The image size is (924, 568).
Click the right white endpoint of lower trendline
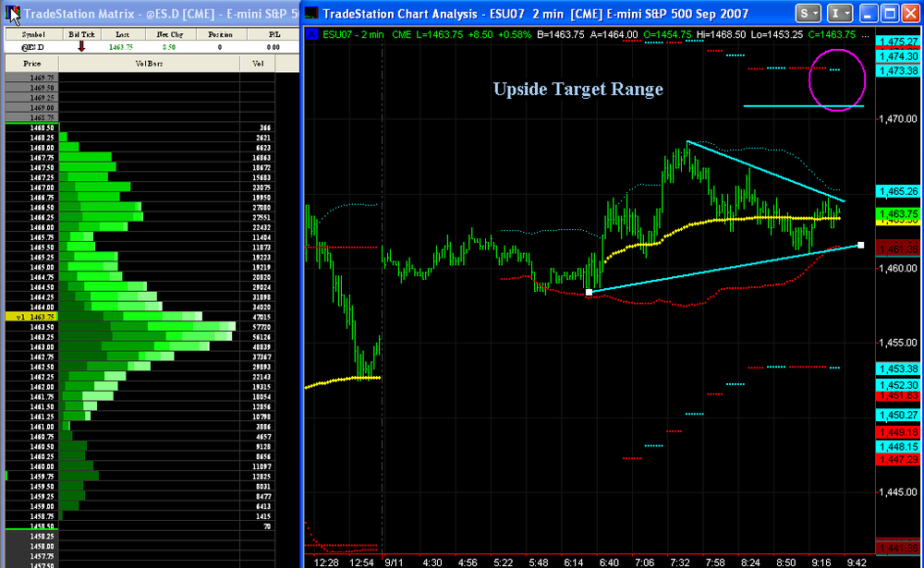861,245
